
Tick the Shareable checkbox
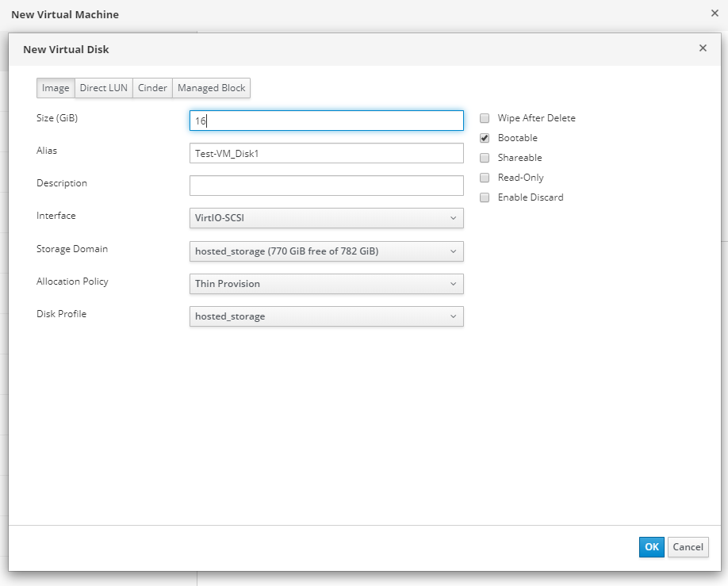tap(485, 158)
